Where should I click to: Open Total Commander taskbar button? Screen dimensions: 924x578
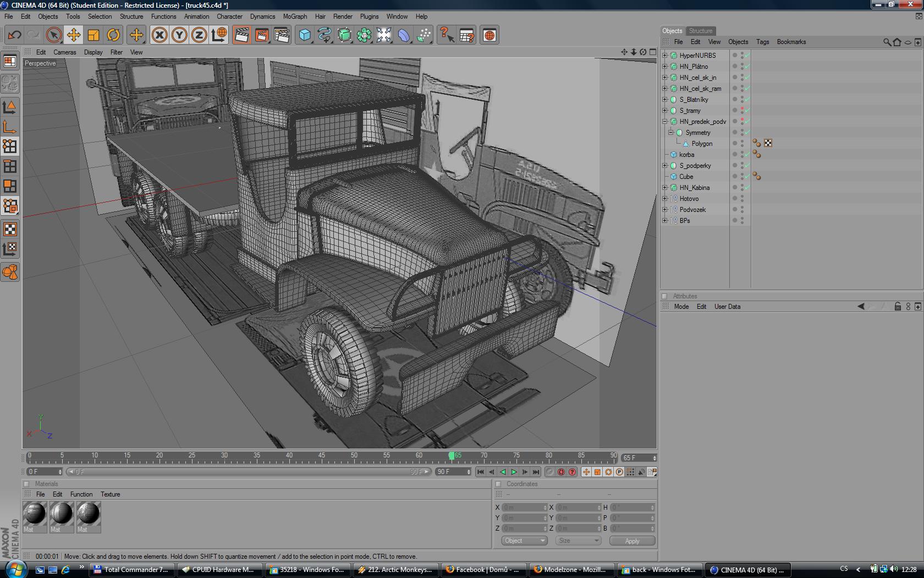click(132, 570)
